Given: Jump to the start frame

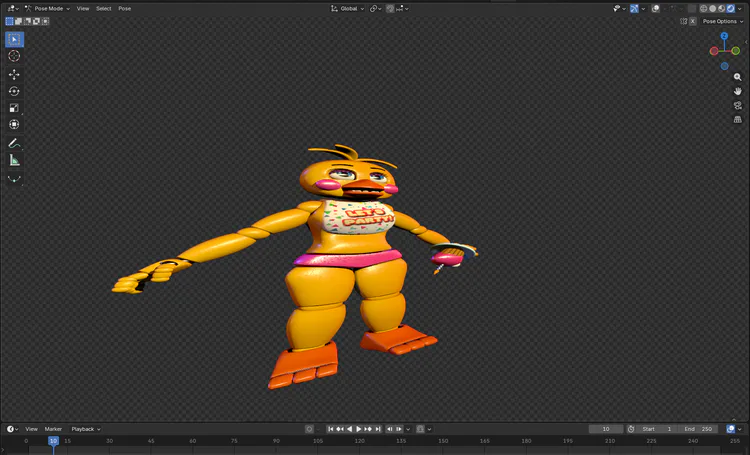Looking at the screenshot, I should (x=331, y=429).
